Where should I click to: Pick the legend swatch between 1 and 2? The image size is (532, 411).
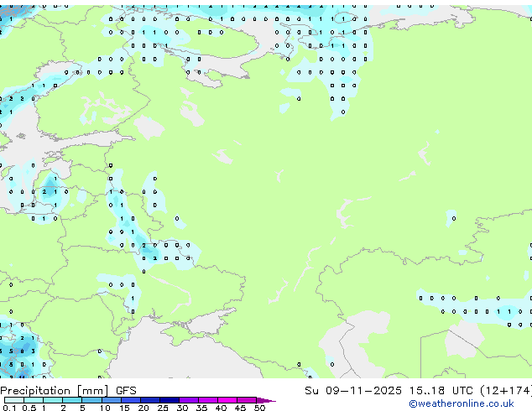click(53, 400)
